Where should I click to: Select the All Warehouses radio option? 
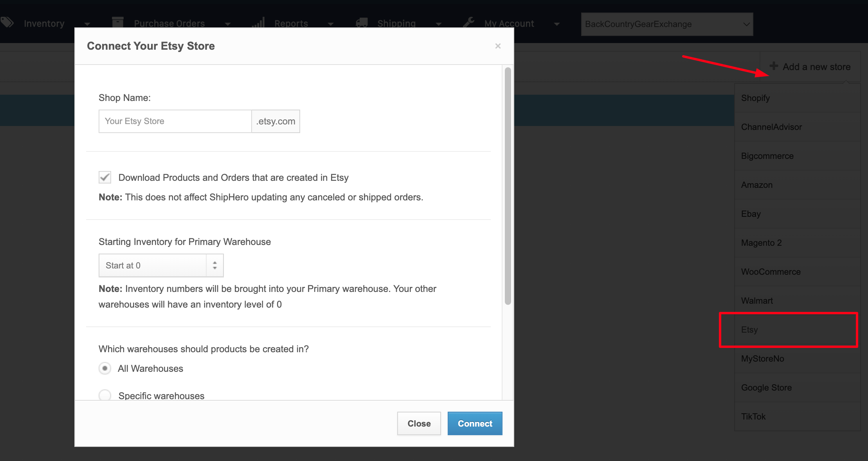click(105, 368)
